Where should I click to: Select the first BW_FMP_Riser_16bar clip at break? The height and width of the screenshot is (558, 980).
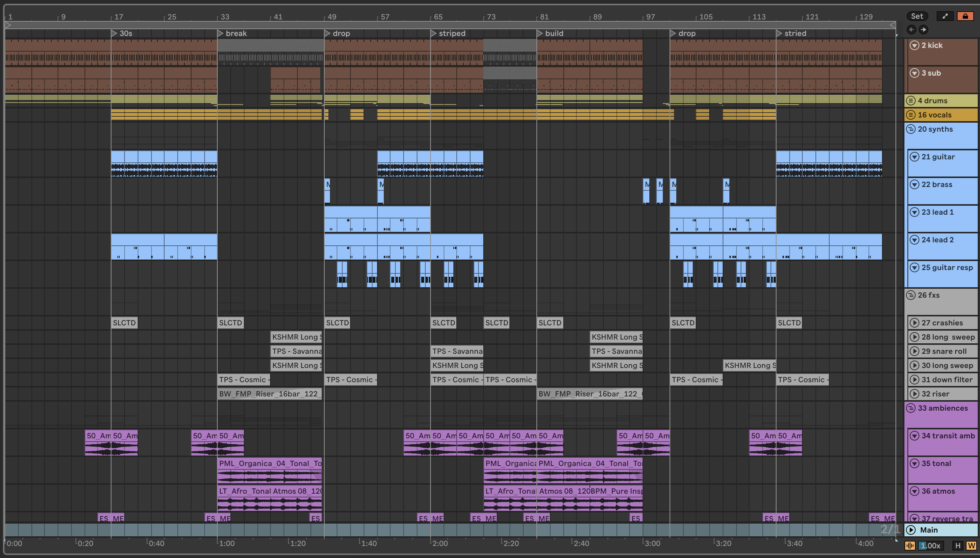(269, 393)
